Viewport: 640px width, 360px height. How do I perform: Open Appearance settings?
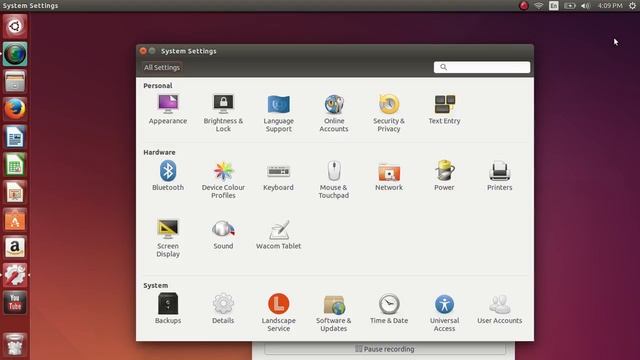pos(168,109)
